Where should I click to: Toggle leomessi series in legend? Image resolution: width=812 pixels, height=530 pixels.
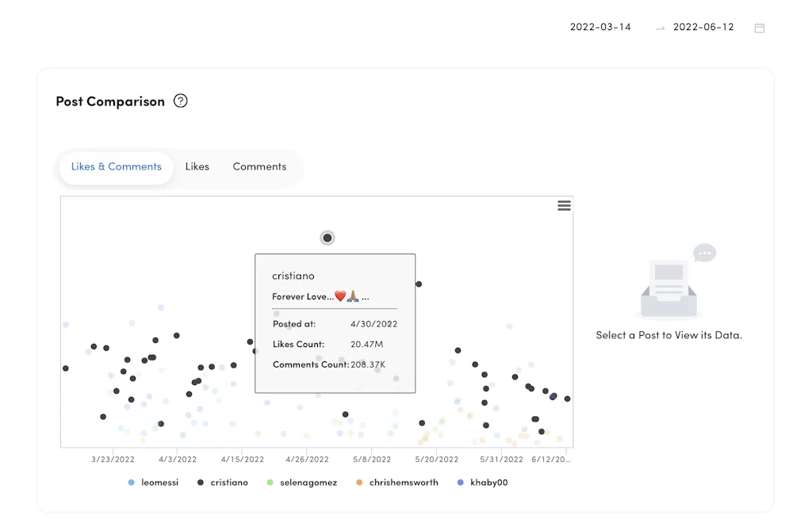[157, 482]
